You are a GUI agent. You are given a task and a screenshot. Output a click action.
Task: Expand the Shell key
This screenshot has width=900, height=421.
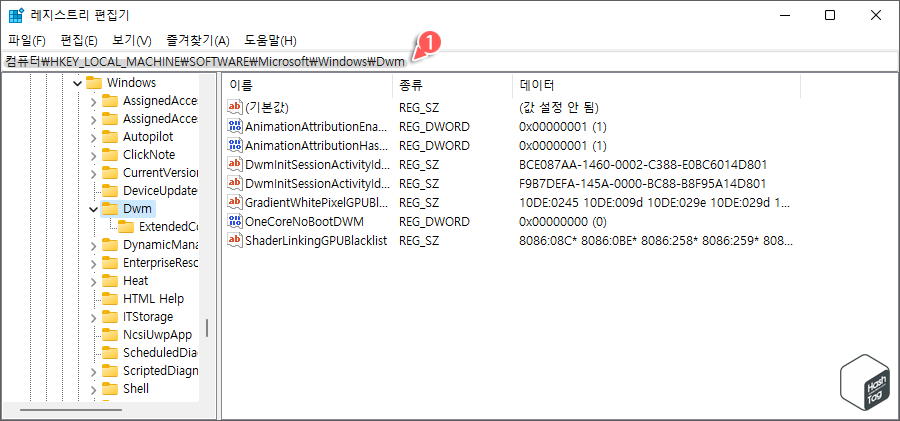point(94,389)
